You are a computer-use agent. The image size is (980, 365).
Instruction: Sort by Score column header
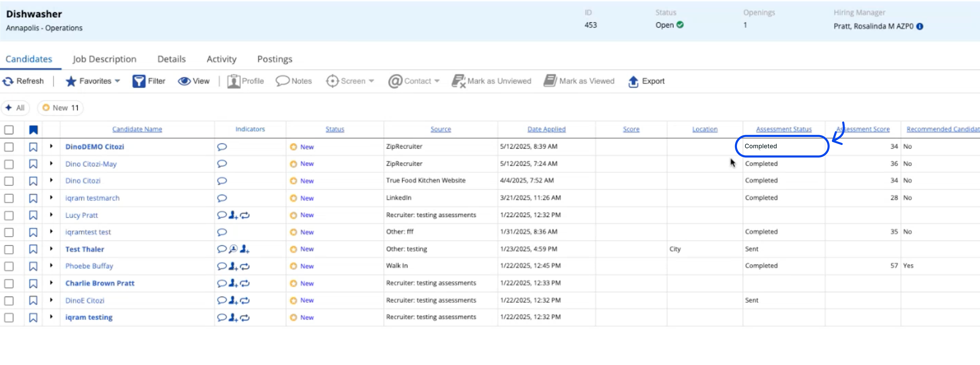tap(631, 129)
